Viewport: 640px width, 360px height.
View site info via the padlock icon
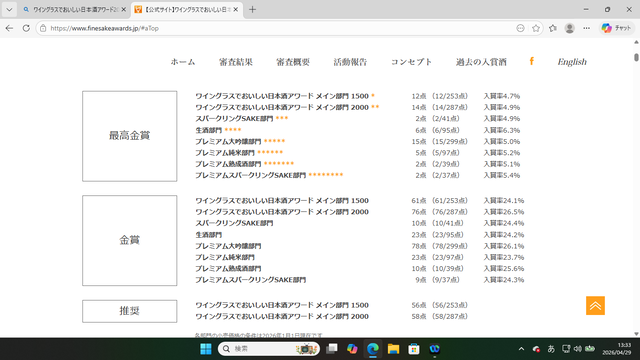tap(43, 28)
